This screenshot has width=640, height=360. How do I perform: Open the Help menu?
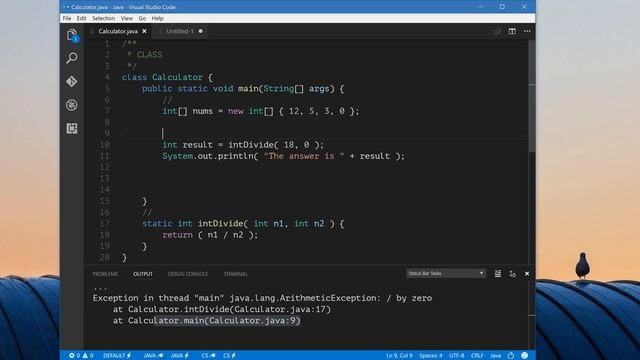158,18
